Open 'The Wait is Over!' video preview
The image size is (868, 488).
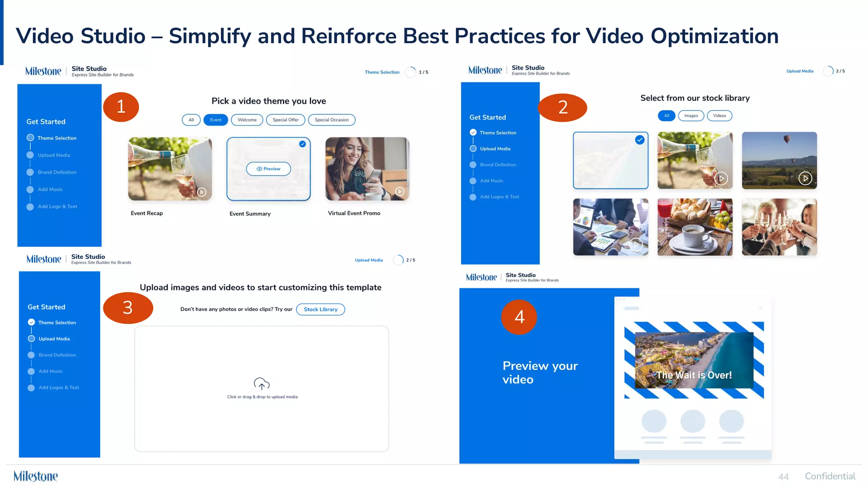tap(694, 360)
